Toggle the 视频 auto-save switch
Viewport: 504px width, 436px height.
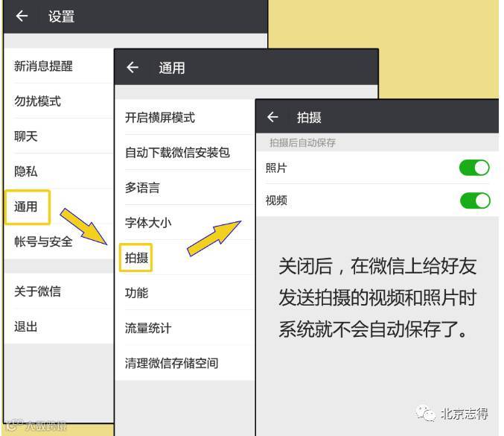[x=475, y=200]
